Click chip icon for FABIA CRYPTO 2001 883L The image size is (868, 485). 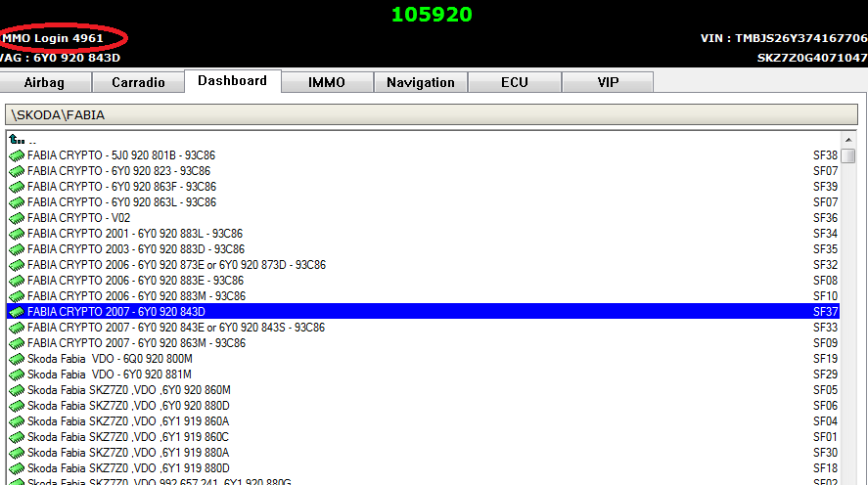click(x=17, y=234)
